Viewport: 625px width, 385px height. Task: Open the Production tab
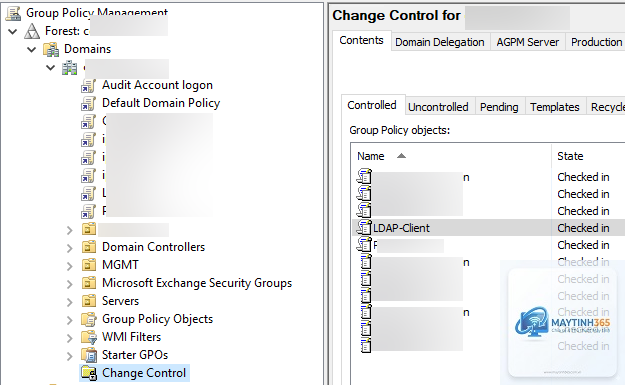[x=596, y=42]
